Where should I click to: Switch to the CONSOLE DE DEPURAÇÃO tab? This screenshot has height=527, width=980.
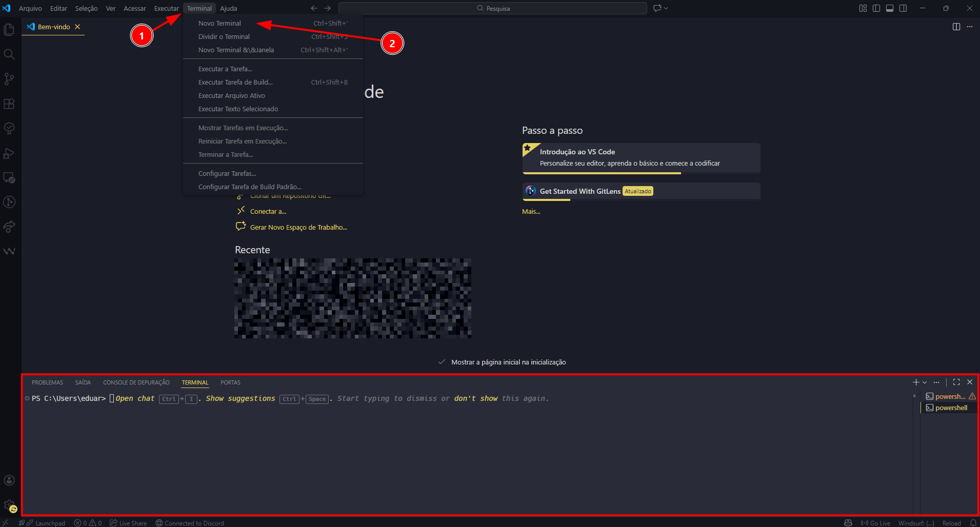(136, 382)
